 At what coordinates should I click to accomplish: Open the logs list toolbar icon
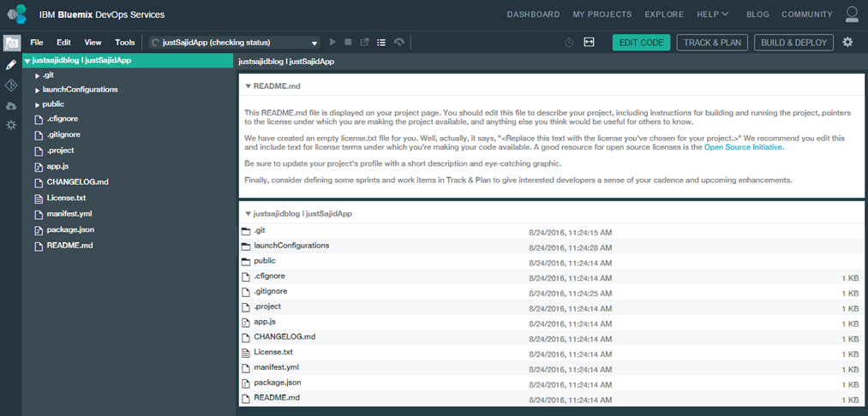pyautogui.click(x=380, y=42)
